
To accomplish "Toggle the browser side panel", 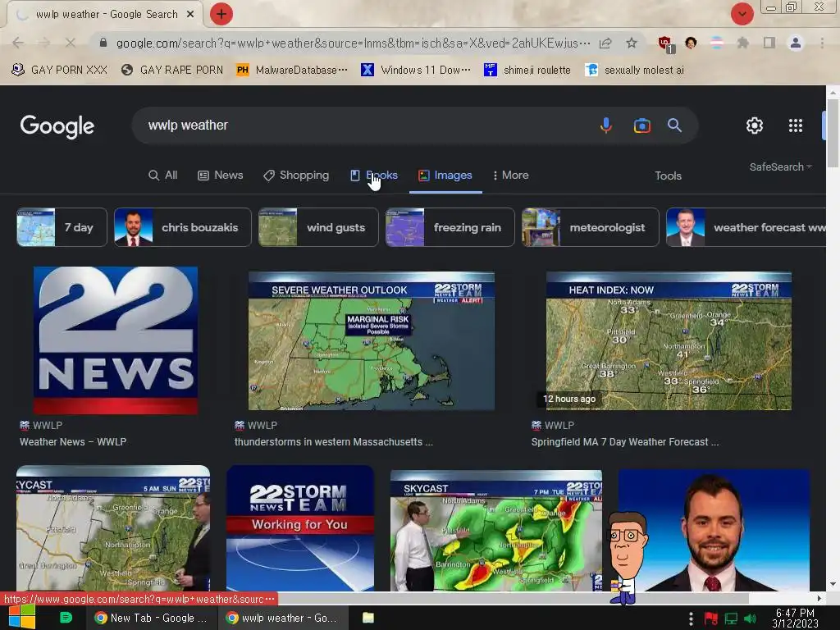I will 769,43.
